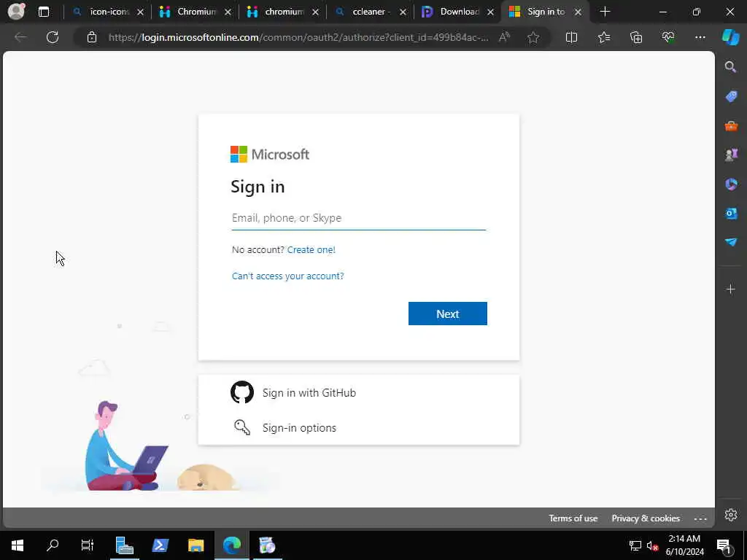Open Server Manager from taskbar

point(124,545)
